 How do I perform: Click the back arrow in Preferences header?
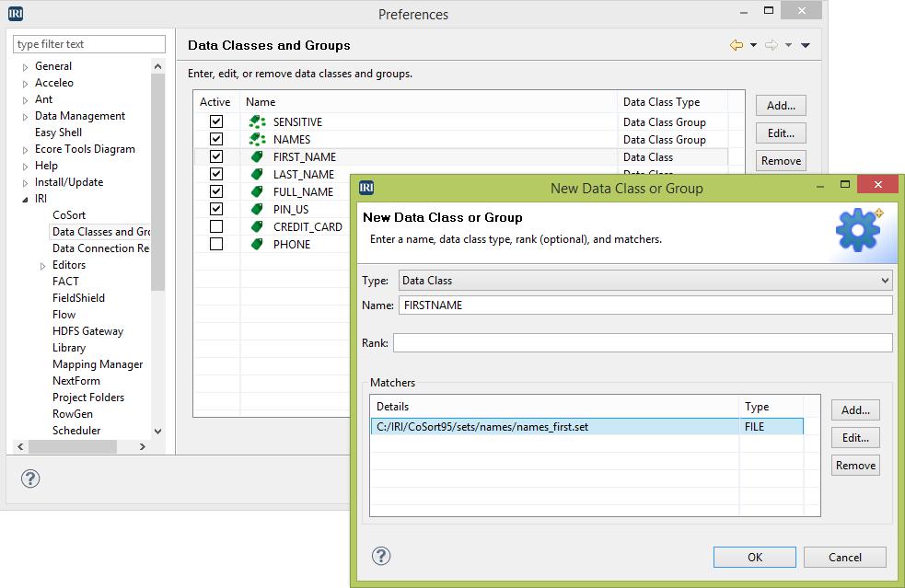(737, 45)
